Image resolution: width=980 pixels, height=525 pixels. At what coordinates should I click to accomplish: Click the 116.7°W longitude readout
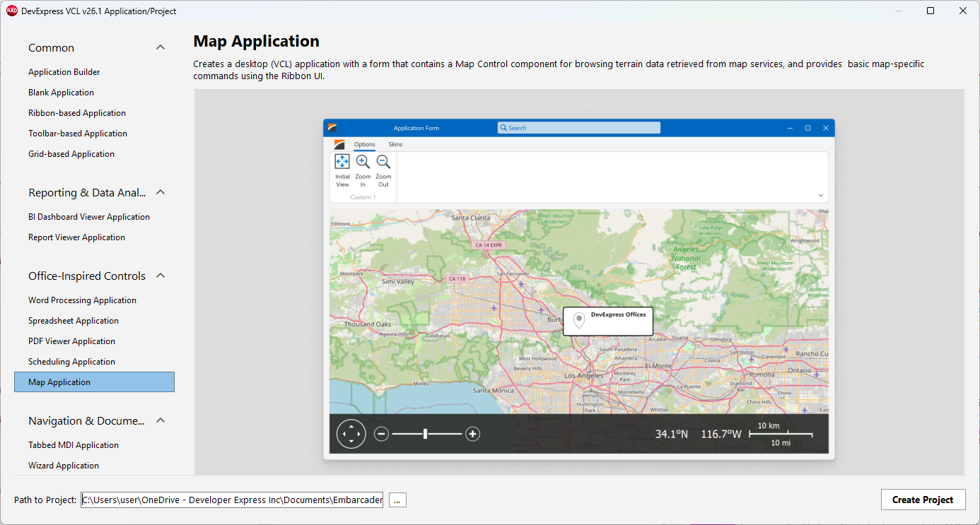tap(721, 434)
